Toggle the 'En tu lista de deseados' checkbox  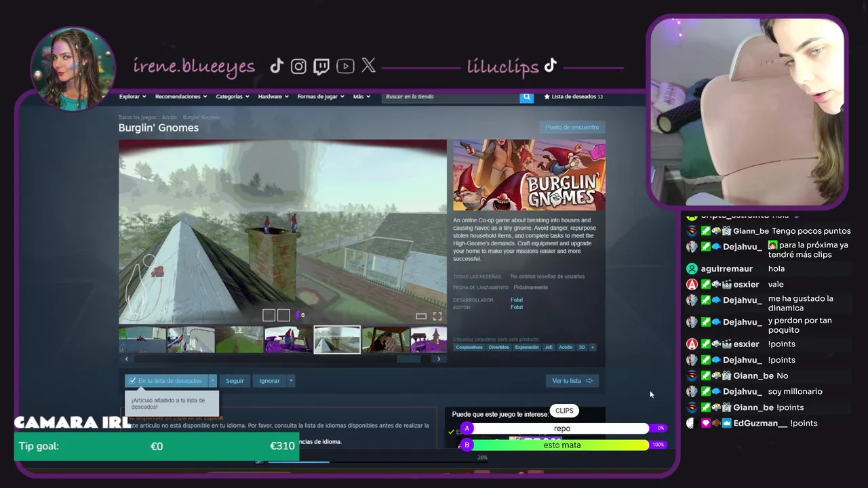(133, 381)
